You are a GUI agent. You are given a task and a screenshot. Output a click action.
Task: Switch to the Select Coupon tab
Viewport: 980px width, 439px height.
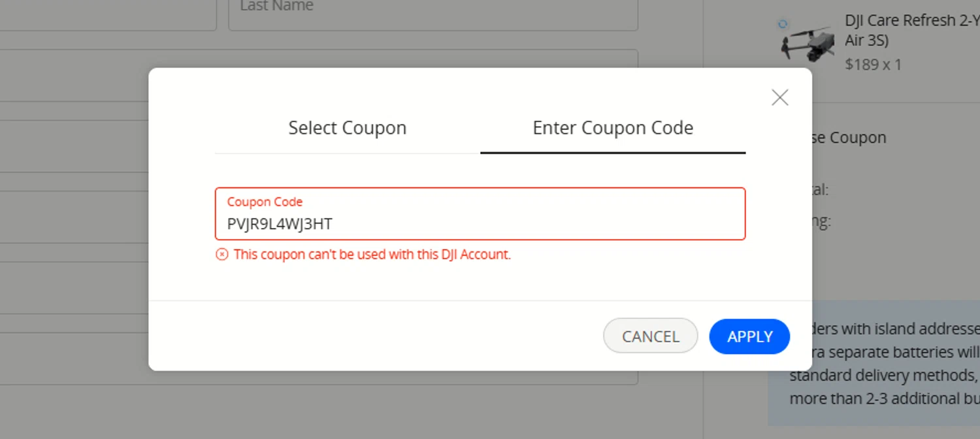point(347,128)
